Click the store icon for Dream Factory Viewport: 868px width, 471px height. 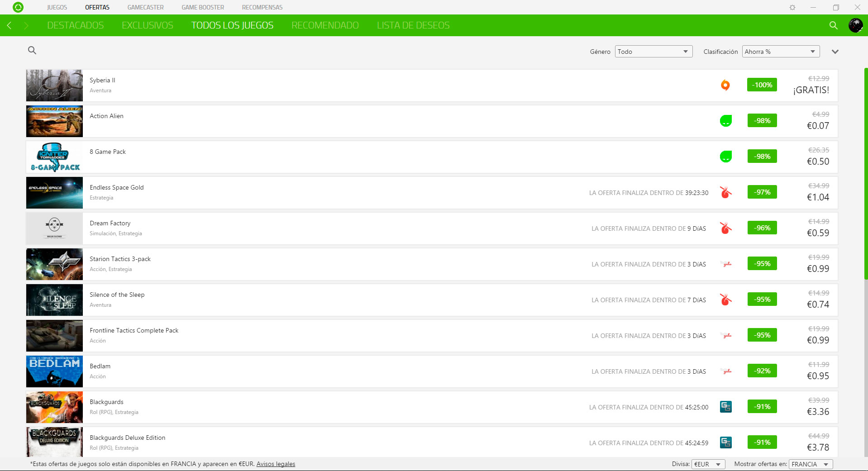726,228
